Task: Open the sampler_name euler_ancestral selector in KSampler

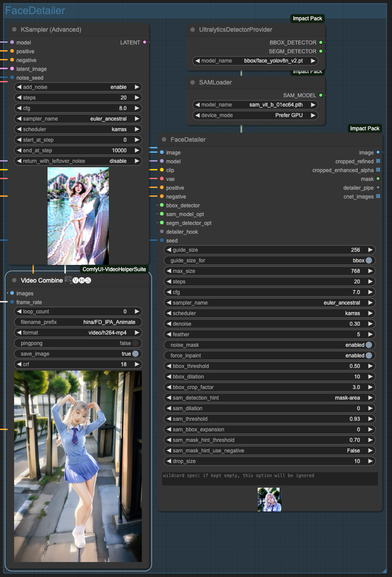Action: coord(78,119)
